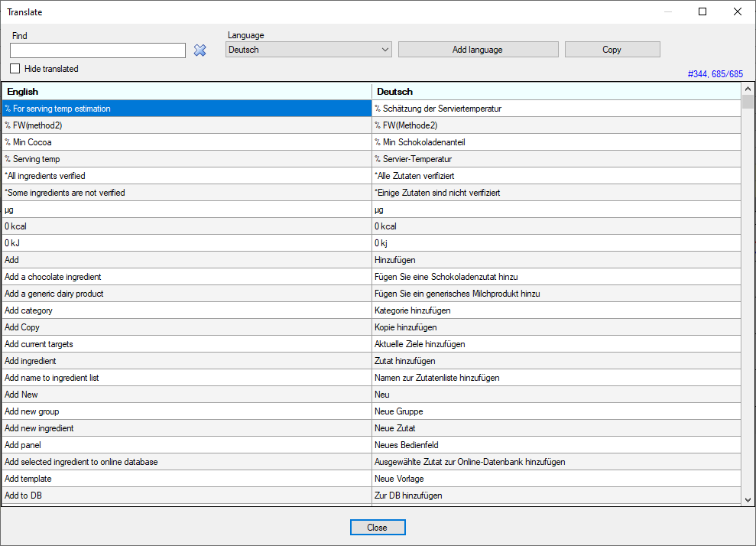The width and height of the screenshot is (756, 546).
Task: Focus the Find text input field
Action: 98,50
